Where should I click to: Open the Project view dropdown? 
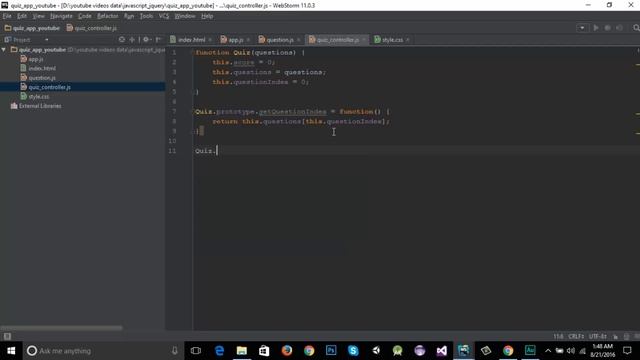tap(47, 40)
